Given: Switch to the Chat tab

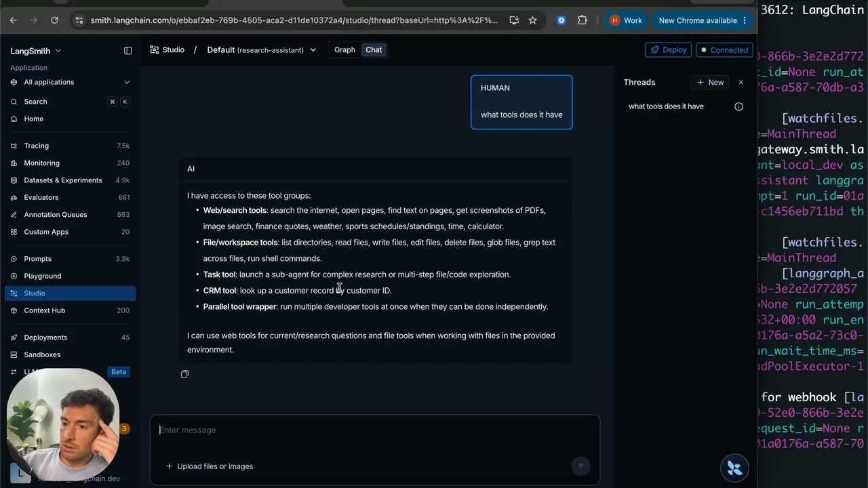Looking at the screenshot, I should [374, 50].
